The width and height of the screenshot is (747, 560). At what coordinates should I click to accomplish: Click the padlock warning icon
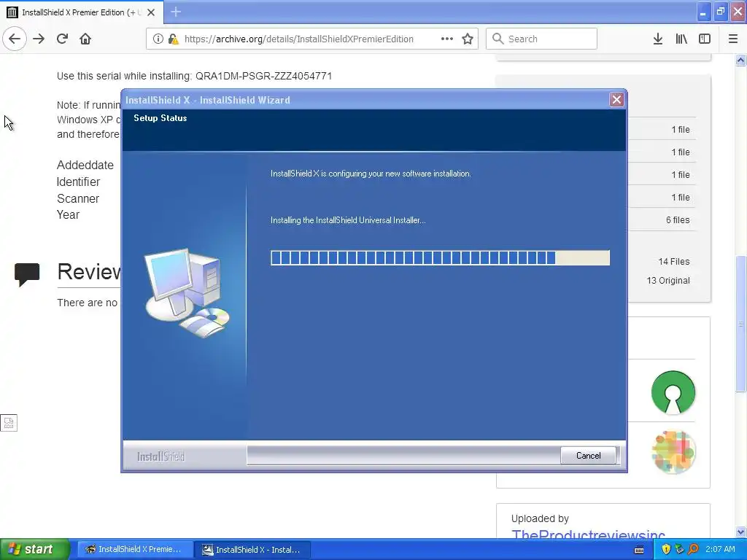tap(174, 39)
